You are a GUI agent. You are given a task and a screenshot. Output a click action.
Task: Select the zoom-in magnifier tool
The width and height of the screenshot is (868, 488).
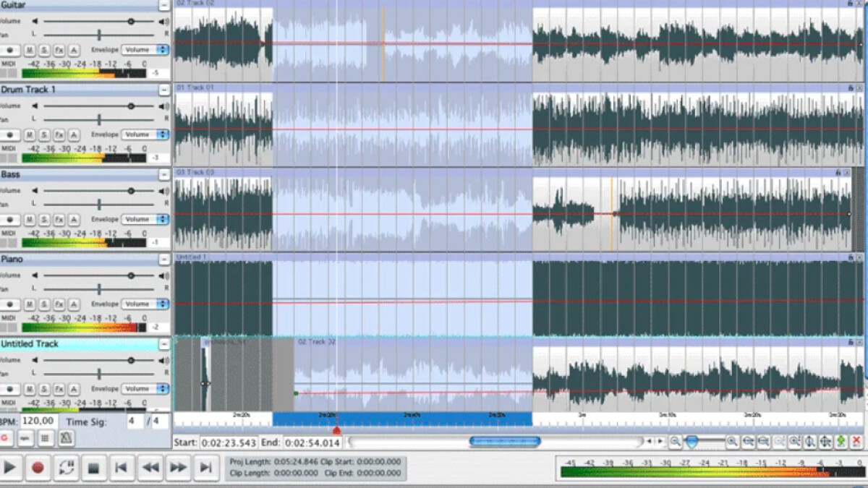pos(732,440)
